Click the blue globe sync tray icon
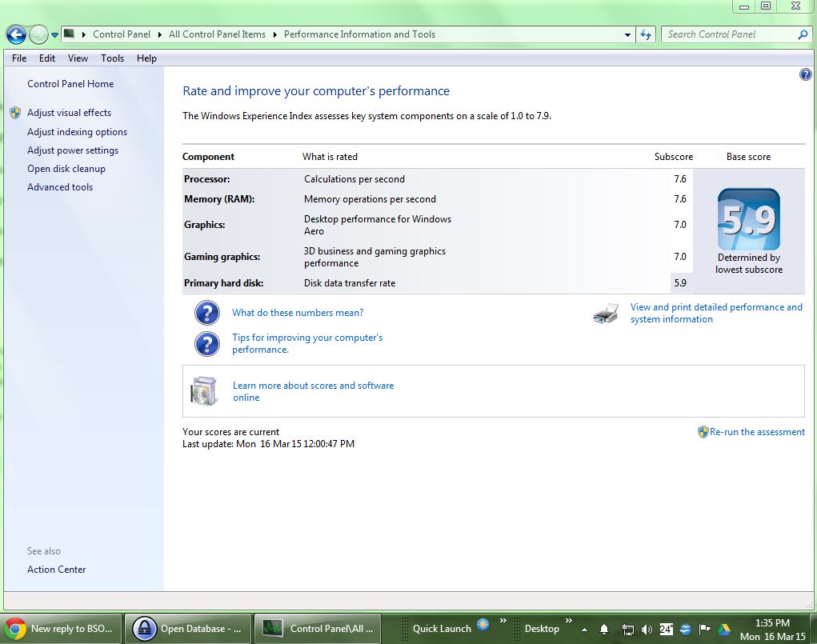This screenshot has height=644, width=817. coord(685,630)
